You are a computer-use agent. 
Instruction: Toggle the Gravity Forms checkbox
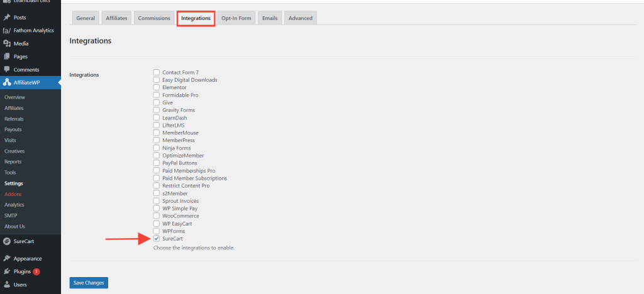157,111
